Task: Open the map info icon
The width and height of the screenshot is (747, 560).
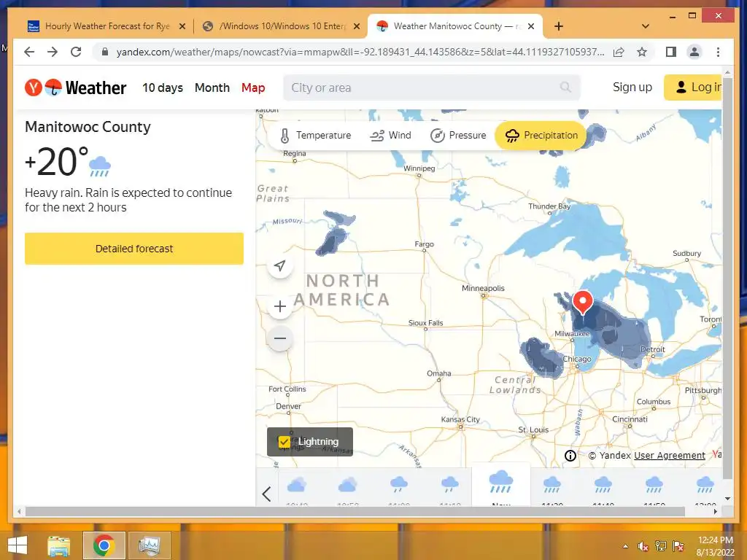Action: [x=570, y=456]
